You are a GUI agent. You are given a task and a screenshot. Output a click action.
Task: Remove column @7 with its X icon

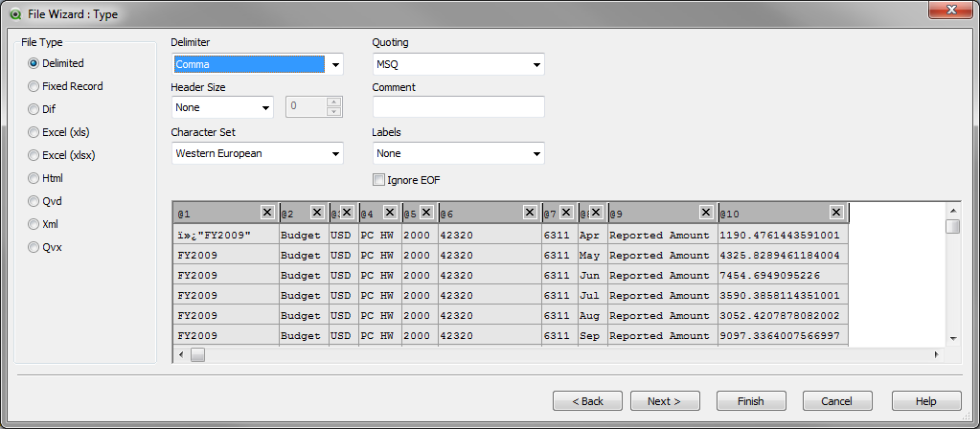coord(566,213)
